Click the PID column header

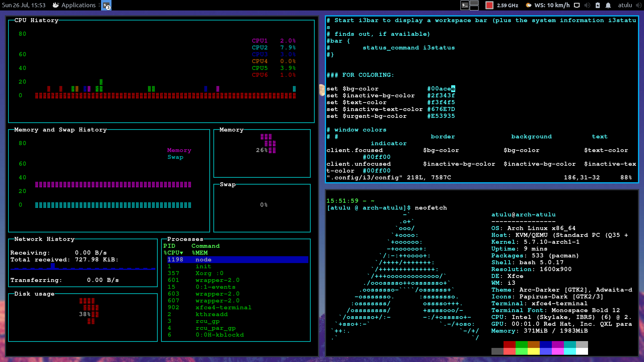[169, 246]
